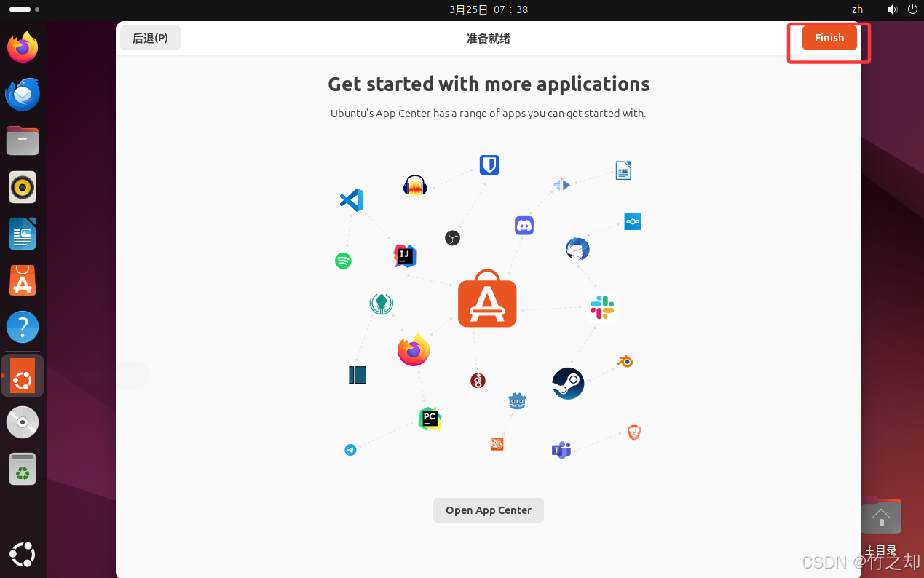The width and height of the screenshot is (924, 578).
Task: Click the blue arrow-shaped icon near Discord
Action: [561, 185]
